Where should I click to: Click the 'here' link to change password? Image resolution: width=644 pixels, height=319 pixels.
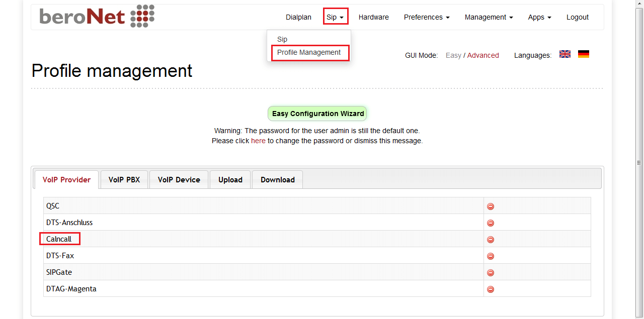coord(258,141)
